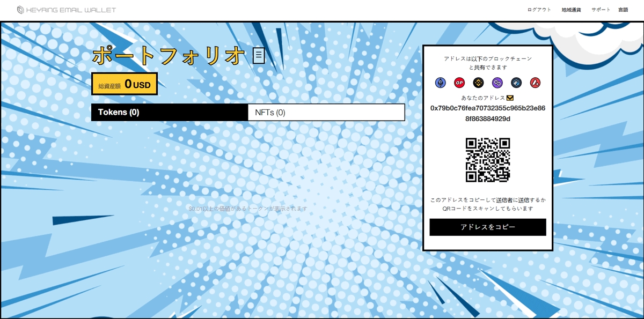Click the Heyring Email Wallet logo
The image size is (644, 319).
[67, 10]
